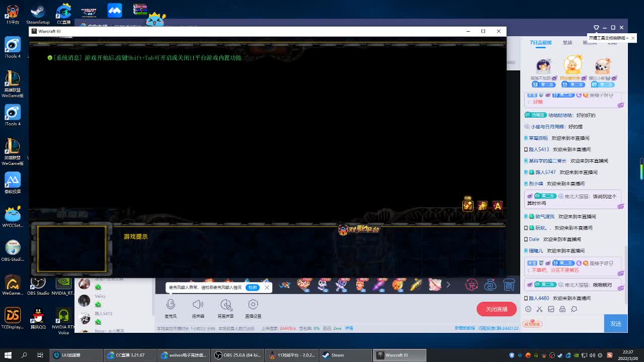Click the game minimap frame in Warcraft
This screenshot has width=644, height=362.
[72, 249]
